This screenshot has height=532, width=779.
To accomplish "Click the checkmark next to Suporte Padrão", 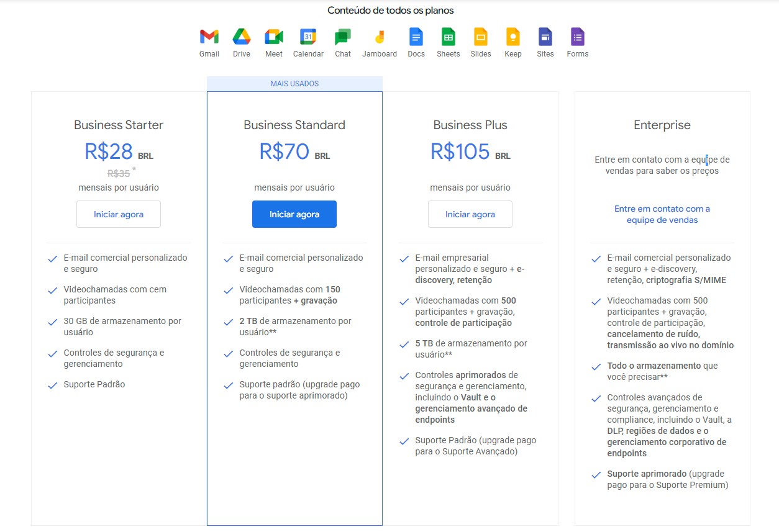I will click(52, 385).
